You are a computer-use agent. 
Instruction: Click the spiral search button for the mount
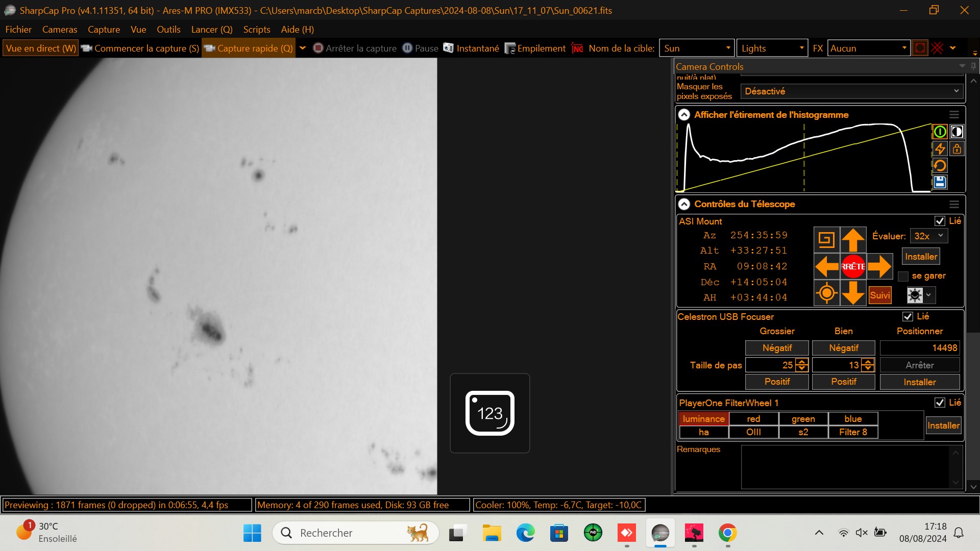(826, 240)
